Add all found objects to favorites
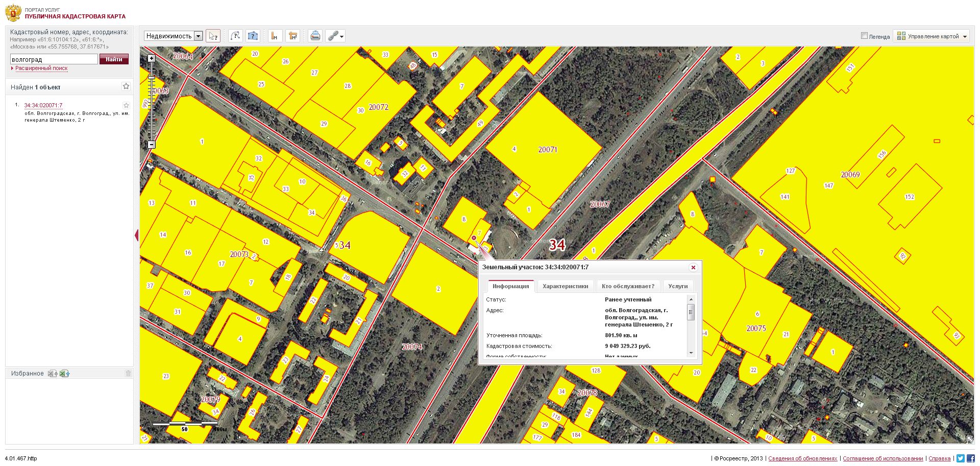The image size is (980, 466). (126, 87)
